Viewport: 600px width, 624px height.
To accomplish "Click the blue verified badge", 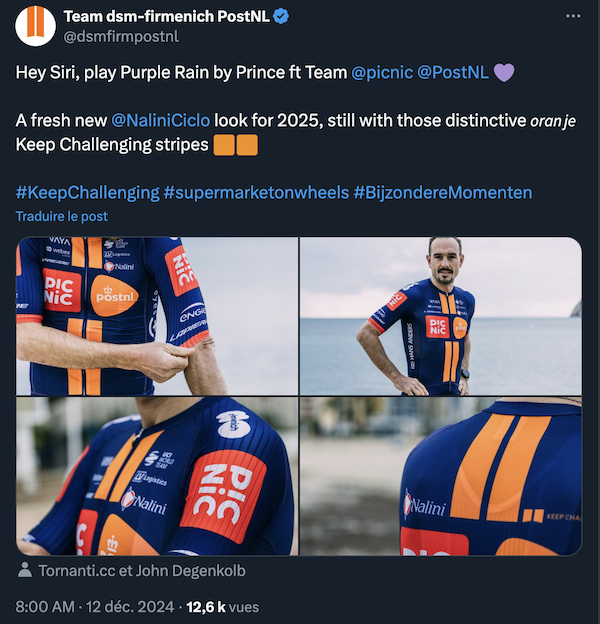I will [283, 17].
